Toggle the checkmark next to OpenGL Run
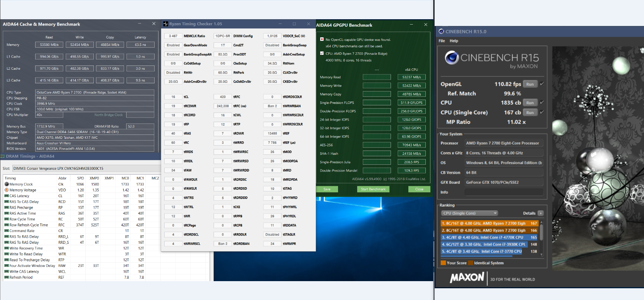 542,84
